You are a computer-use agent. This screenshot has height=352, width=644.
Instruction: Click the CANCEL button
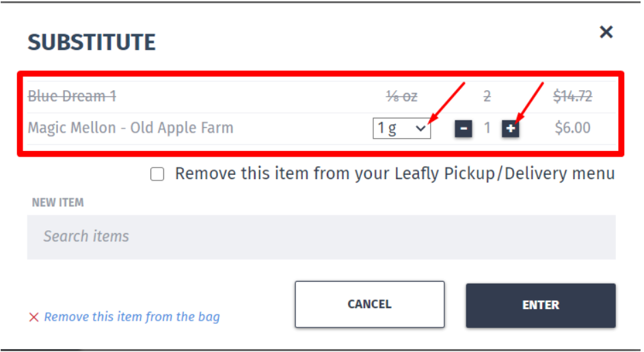[370, 304]
